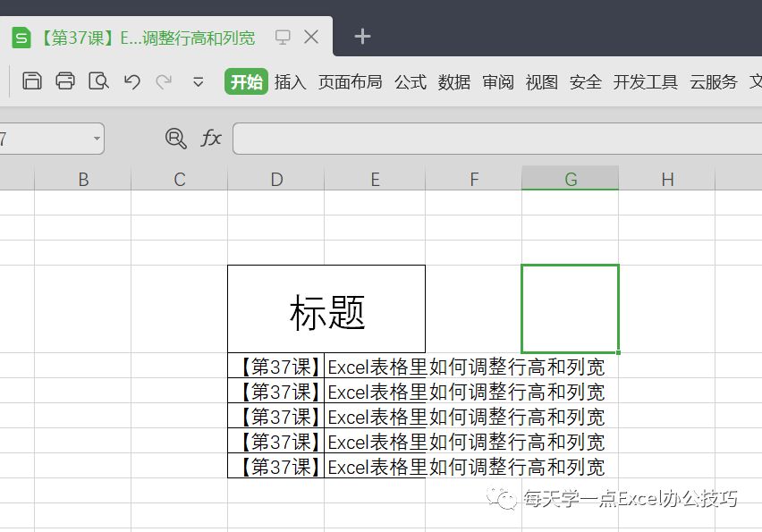The width and height of the screenshot is (762, 532).
Task: Click the fourth 【第37课】 cell in column D
Action: (x=276, y=441)
